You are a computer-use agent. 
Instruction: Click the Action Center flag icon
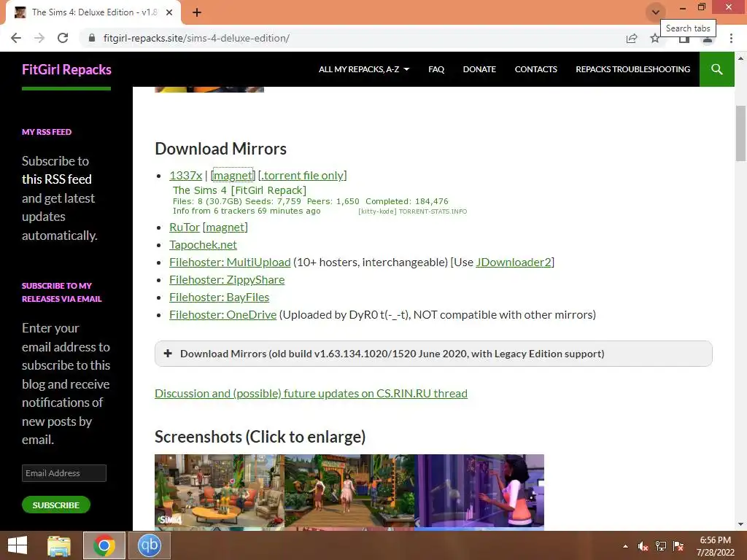coord(678,546)
